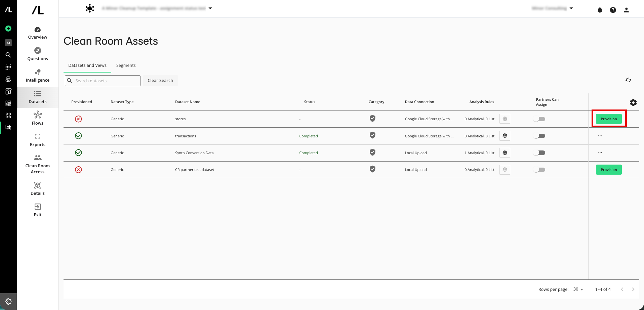Toggle Partners Can Assign for Synth Conversion Data

tap(539, 153)
